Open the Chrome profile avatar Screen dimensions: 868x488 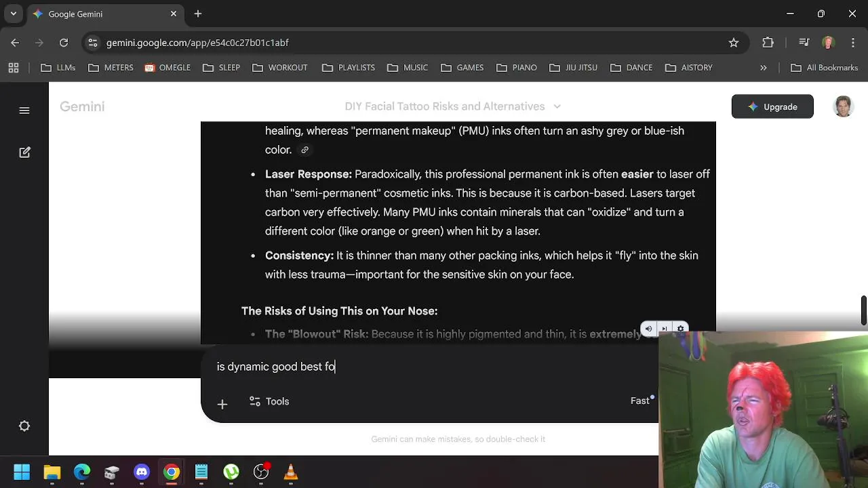click(828, 43)
